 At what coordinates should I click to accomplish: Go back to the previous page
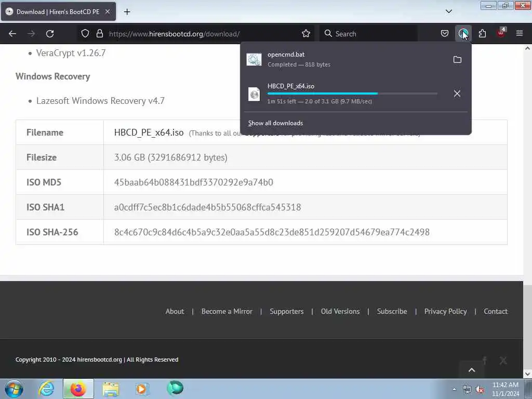point(12,34)
